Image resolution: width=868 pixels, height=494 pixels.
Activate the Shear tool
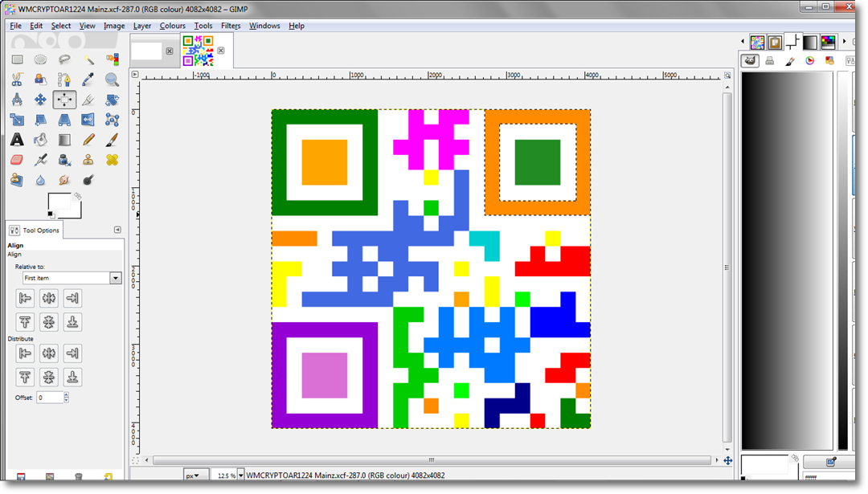pyautogui.click(x=40, y=120)
